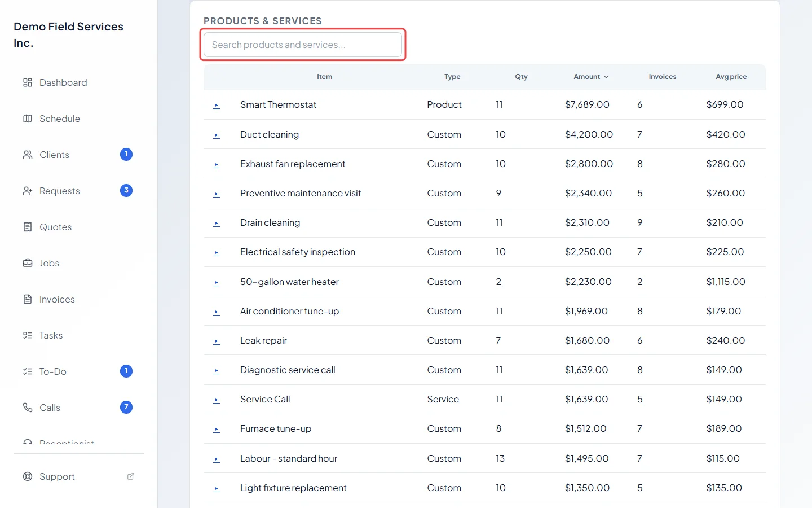The width and height of the screenshot is (812, 508).
Task: Expand the Duct cleaning row
Action: (x=217, y=135)
